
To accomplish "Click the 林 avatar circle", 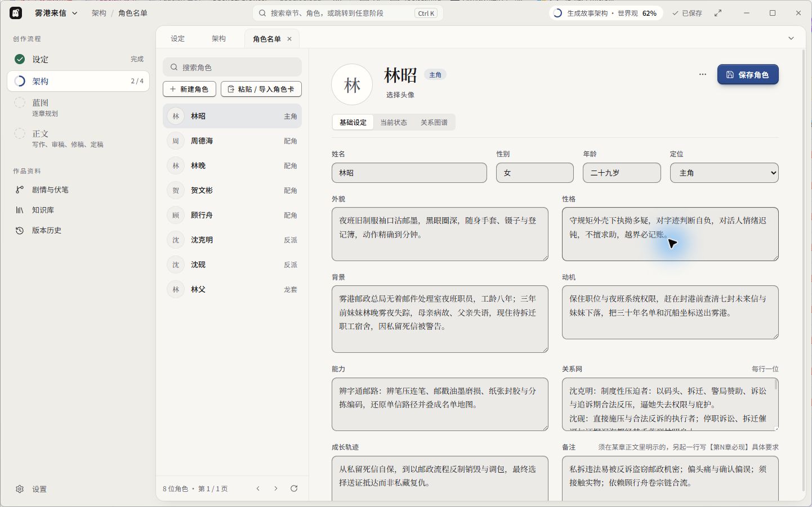I will pos(352,84).
